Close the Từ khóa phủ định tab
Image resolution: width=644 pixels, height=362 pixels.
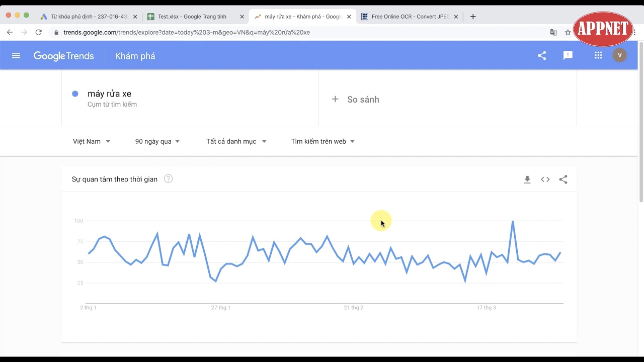click(x=135, y=17)
